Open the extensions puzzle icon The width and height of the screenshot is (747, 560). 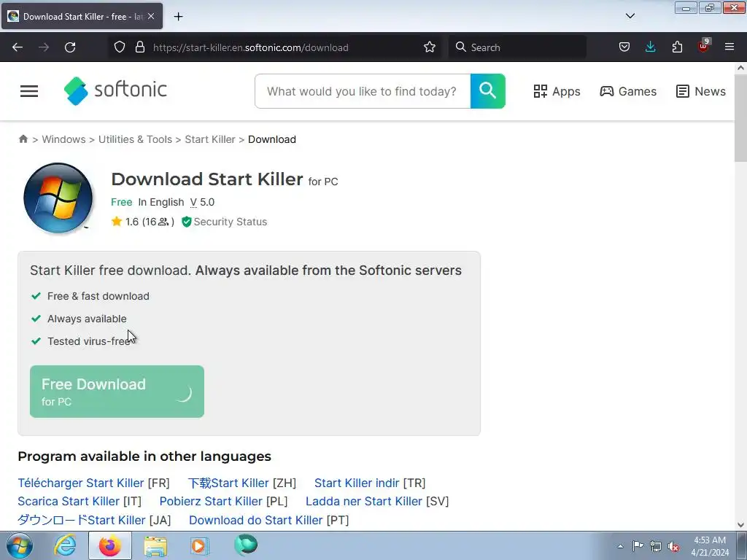(x=677, y=47)
